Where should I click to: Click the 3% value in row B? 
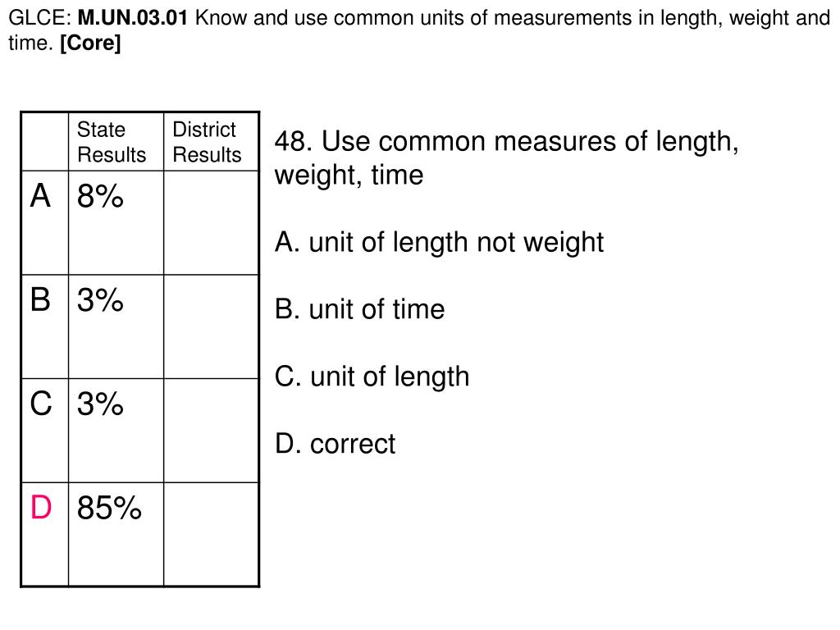click(x=100, y=300)
